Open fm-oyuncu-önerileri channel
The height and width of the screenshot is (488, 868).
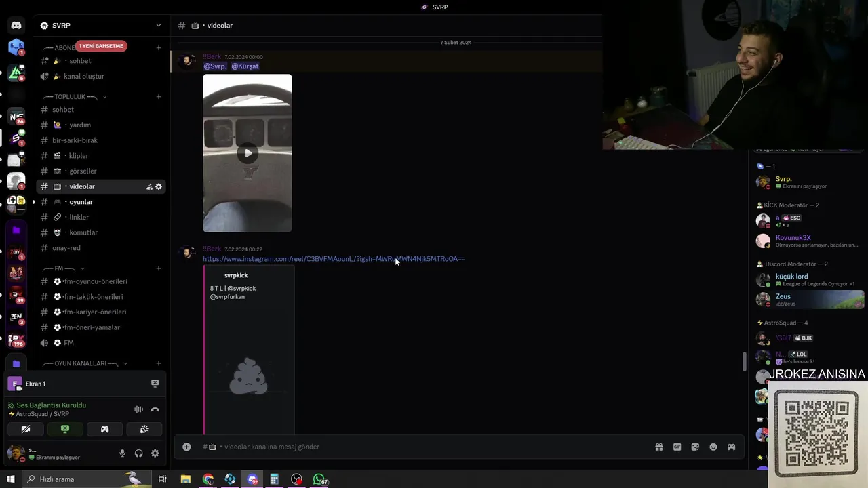[101, 281]
